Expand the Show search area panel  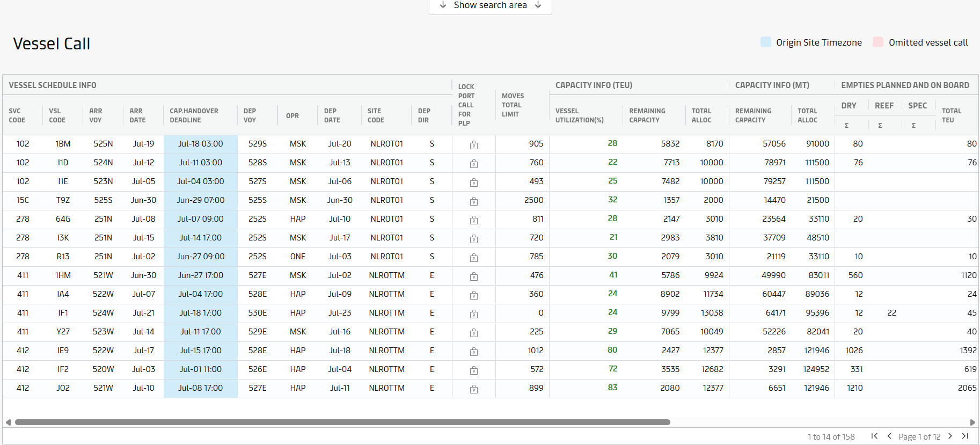(490, 5)
